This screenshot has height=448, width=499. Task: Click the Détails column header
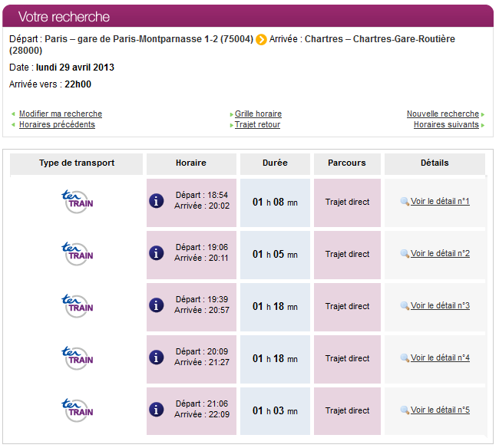pos(435,164)
